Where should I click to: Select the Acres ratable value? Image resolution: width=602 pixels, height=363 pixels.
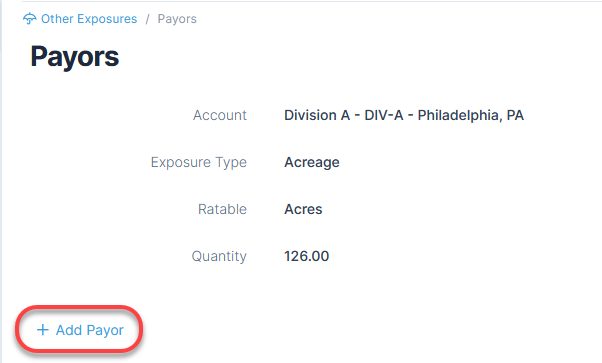303,209
